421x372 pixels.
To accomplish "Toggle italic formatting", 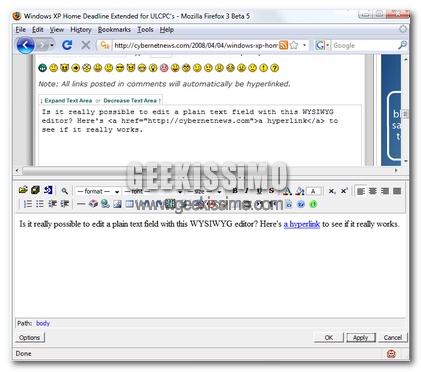I will pyautogui.click(x=247, y=191).
